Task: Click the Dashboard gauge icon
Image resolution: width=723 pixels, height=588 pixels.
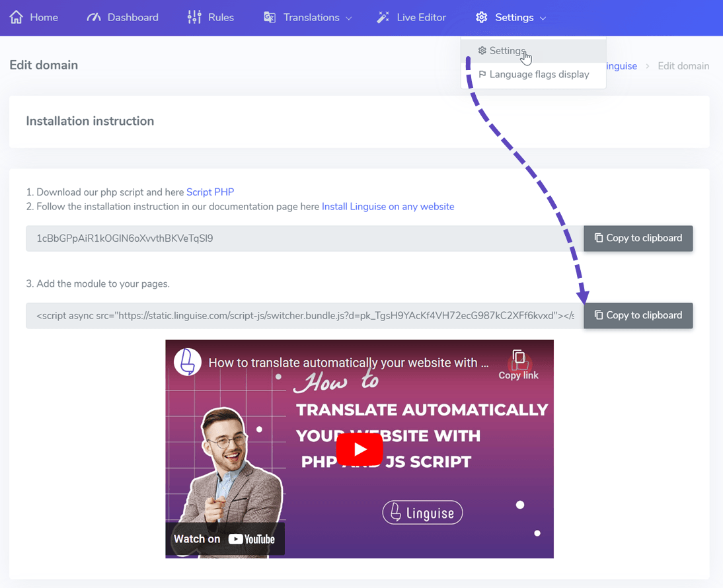Action: click(94, 18)
